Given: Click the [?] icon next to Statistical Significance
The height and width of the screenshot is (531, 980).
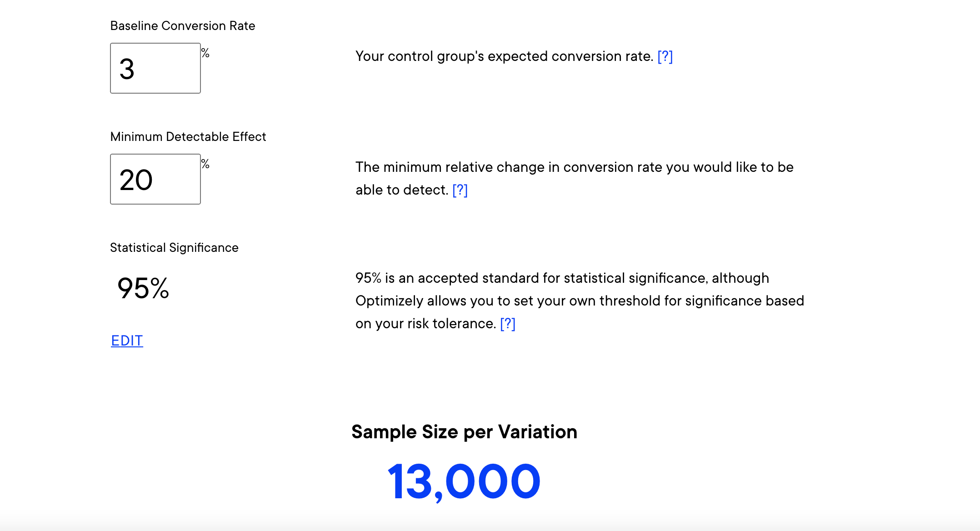Looking at the screenshot, I should point(509,322).
